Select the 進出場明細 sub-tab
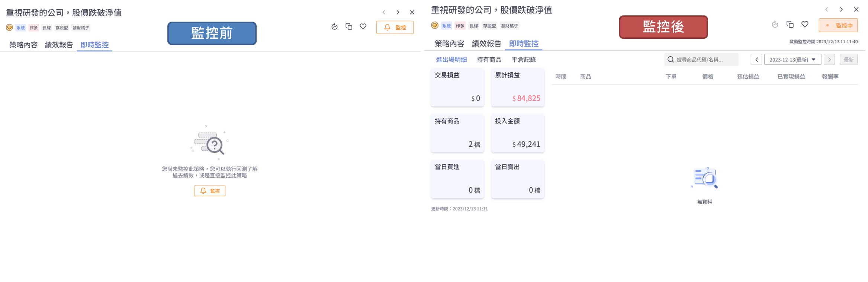 451,60
